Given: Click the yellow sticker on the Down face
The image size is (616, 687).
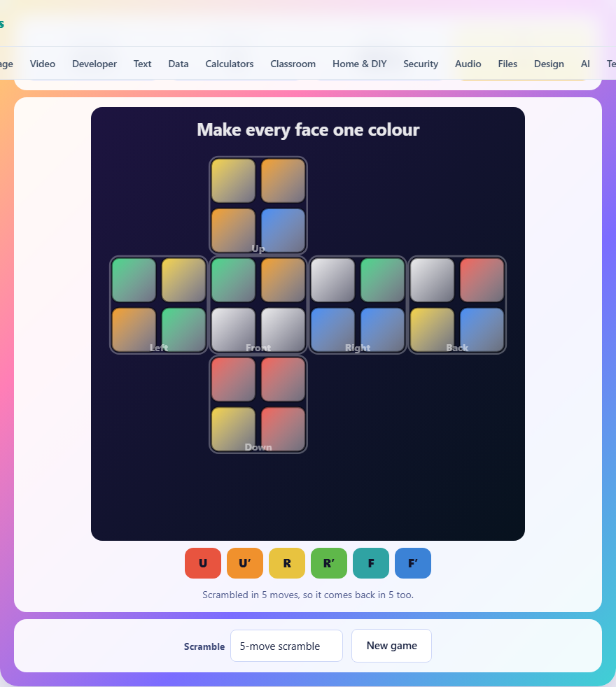Looking at the screenshot, I should (x=233, y=429).
